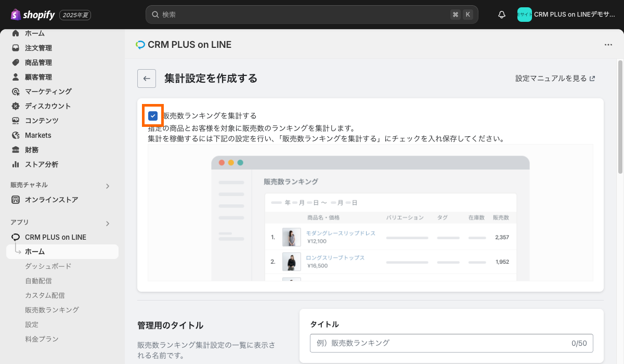This screenshot has width=624, height=364.
Task: Click the 財務 bank icon
Action: (x=16, y=150)
